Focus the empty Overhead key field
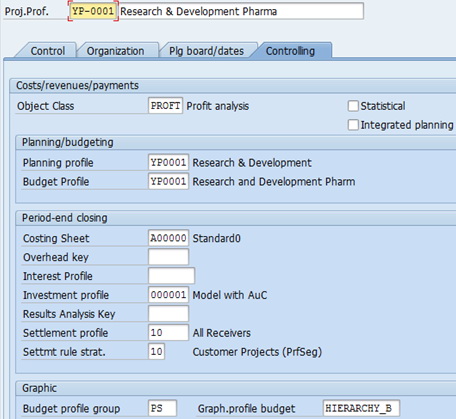The height and width of the screenshot is (419, 456). 168,257
